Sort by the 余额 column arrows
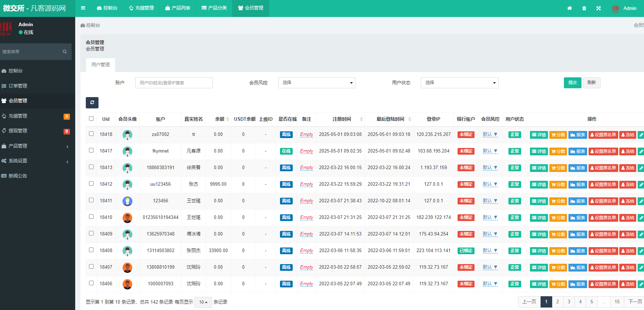644x310 pixels. [x=228, y=119]
